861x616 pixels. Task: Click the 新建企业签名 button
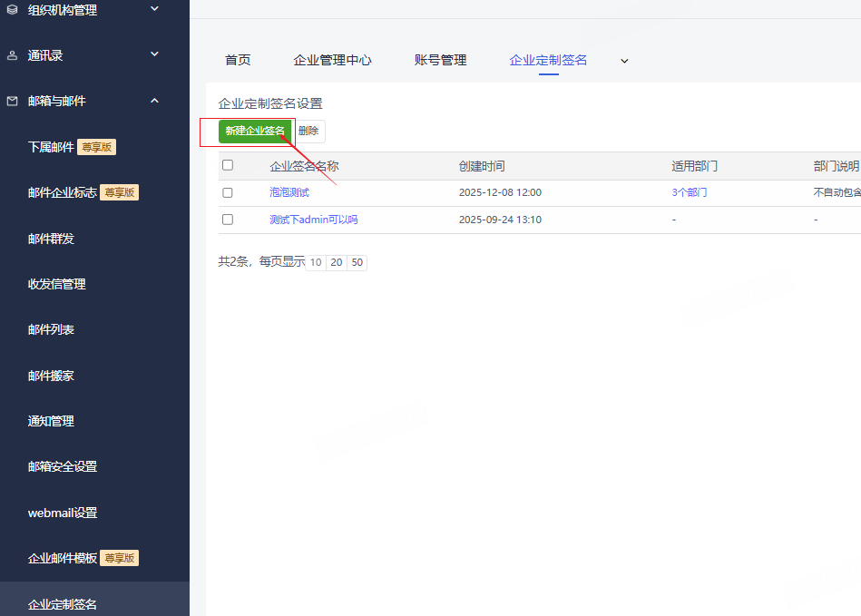pos(255,132)
